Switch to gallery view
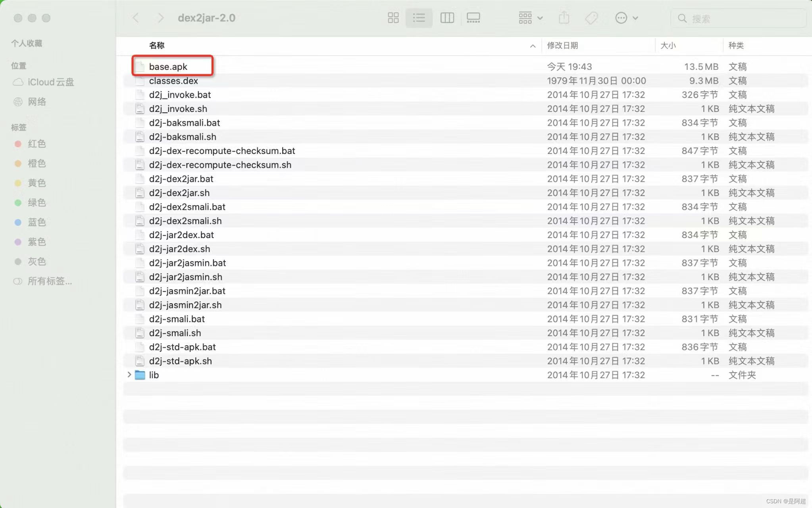812x508 pixels. click(x=473, y=18)
